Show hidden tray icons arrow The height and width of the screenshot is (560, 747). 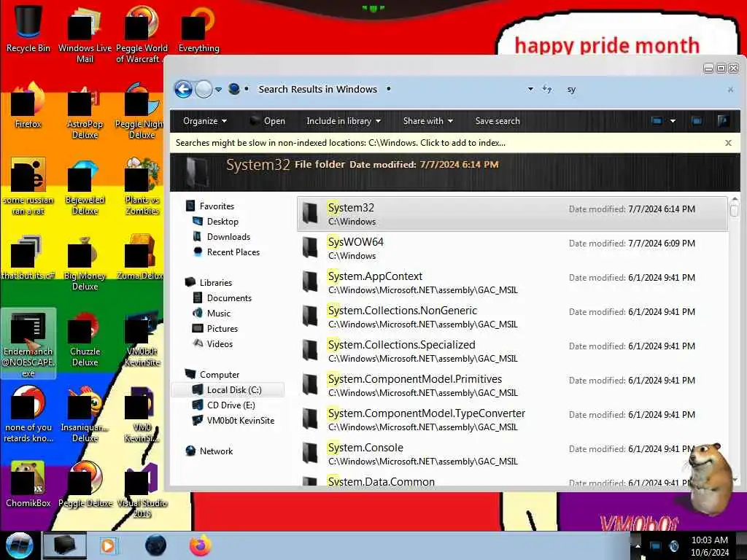point(638,545)
